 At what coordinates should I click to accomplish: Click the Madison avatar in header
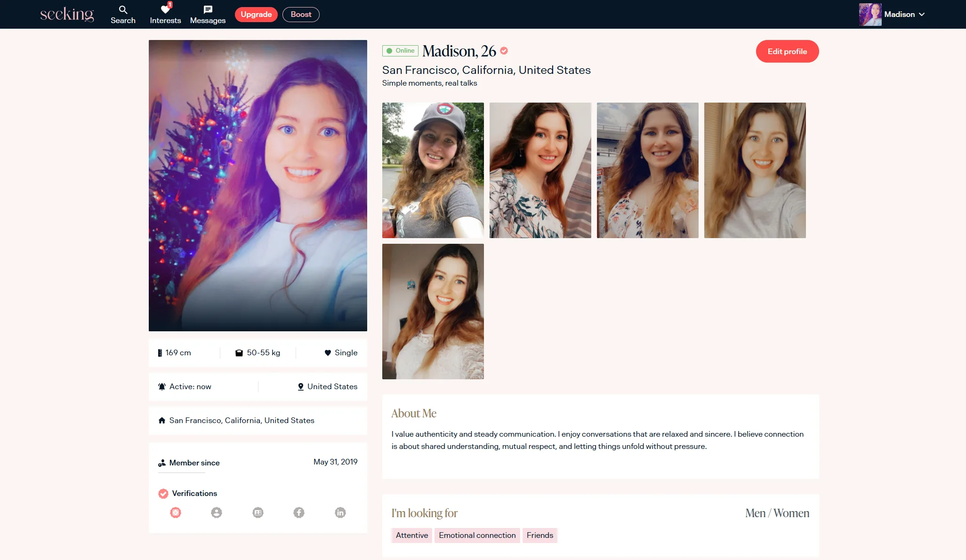click(x=870, y=15)
